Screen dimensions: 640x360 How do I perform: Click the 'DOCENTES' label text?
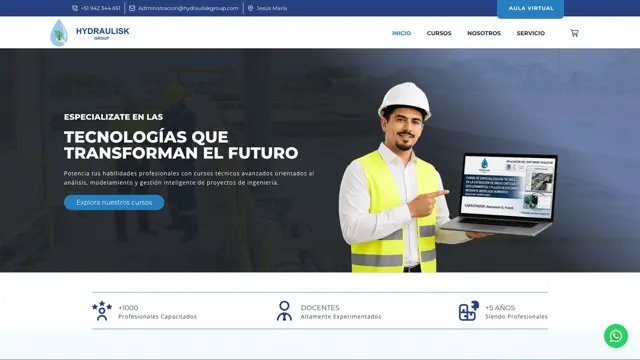pyautogui.click(x=320, y=308)
